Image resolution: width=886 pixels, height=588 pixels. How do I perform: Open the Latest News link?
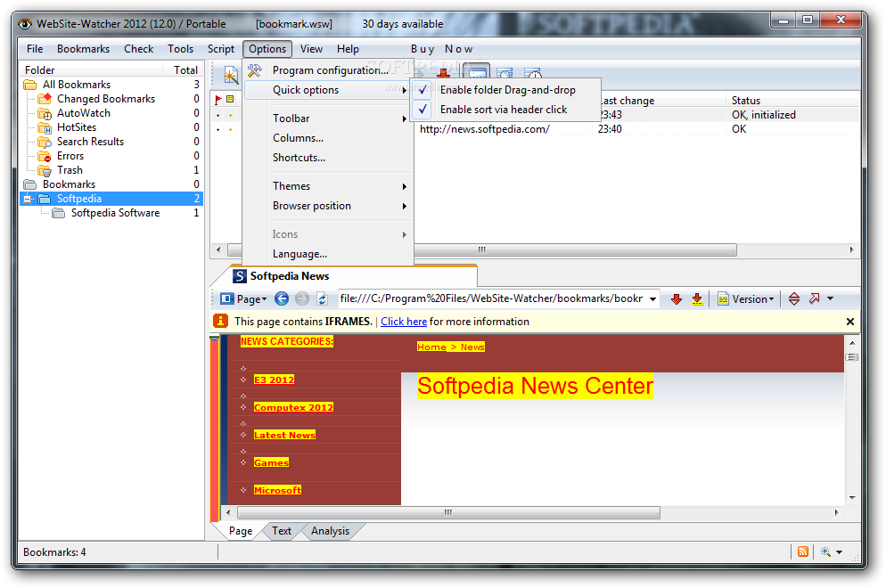point(285,435)
